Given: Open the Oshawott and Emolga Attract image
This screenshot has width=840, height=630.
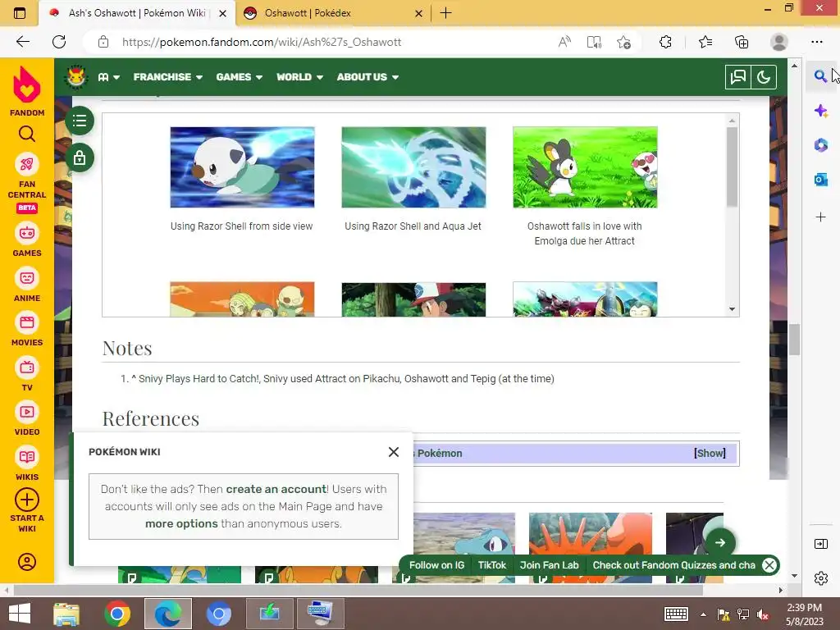Looking at the screenshot, I should [585, 167].
